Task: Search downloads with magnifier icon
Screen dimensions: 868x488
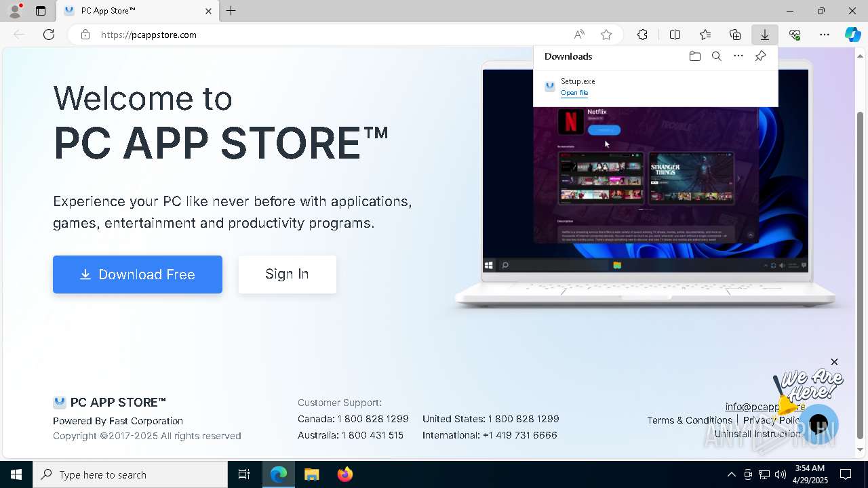Action: (716, 56)
